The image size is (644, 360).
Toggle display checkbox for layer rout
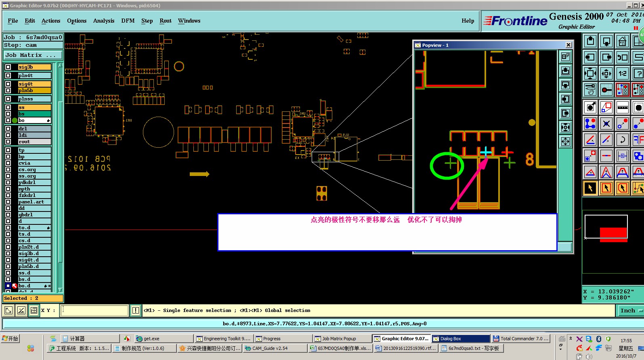click(8, 142)
